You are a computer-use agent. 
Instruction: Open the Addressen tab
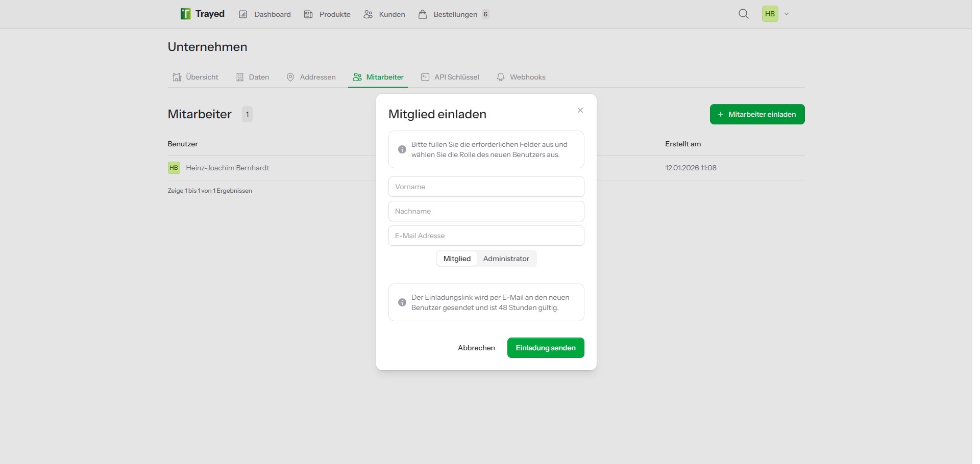pyautogui.click(x=311, y=77)
